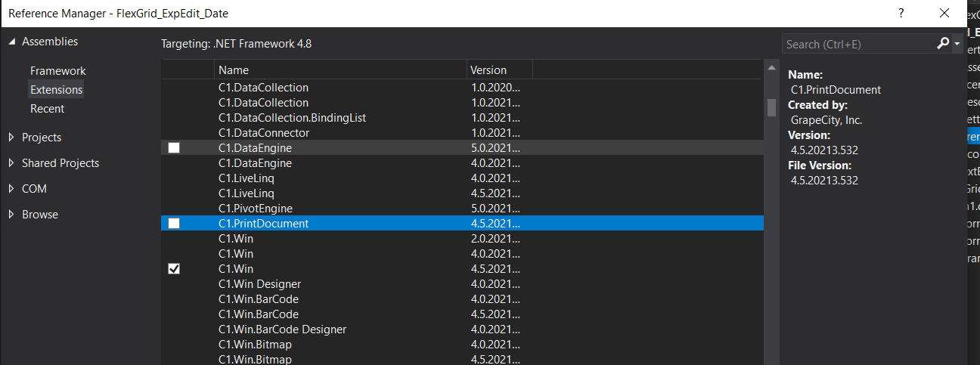Select the C1.DataCollection.BindingList row

[x=461, y=118]
